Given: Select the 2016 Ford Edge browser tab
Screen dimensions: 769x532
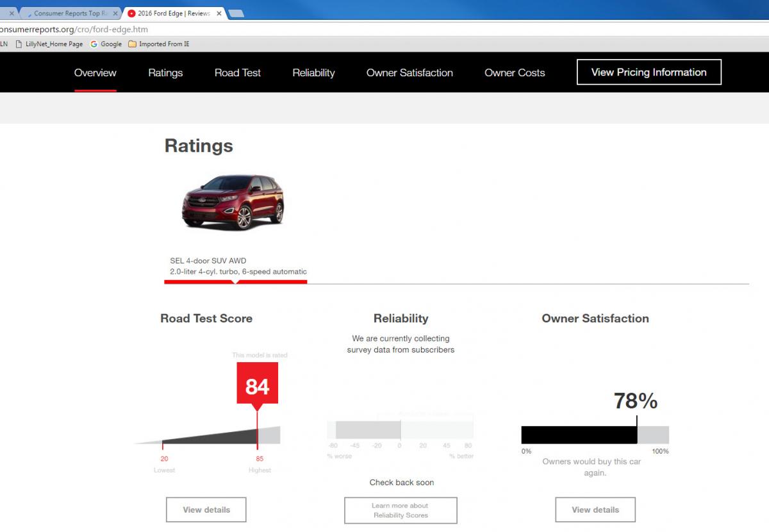Looking at the screenshot, I should [174, 13].
